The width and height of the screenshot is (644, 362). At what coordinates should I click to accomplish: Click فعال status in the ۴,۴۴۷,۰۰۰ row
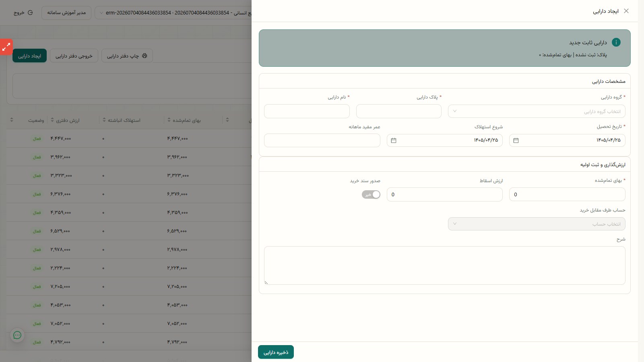[37, 139]
